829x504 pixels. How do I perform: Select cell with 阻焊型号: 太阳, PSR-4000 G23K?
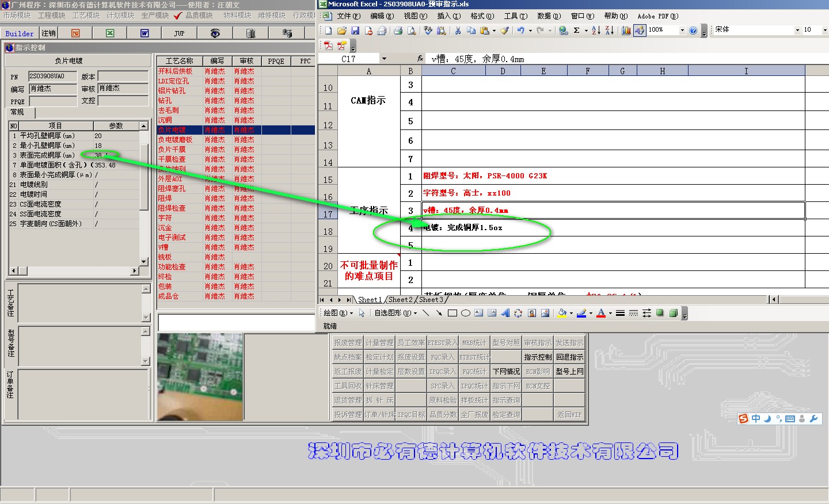[x=613, y=176]
